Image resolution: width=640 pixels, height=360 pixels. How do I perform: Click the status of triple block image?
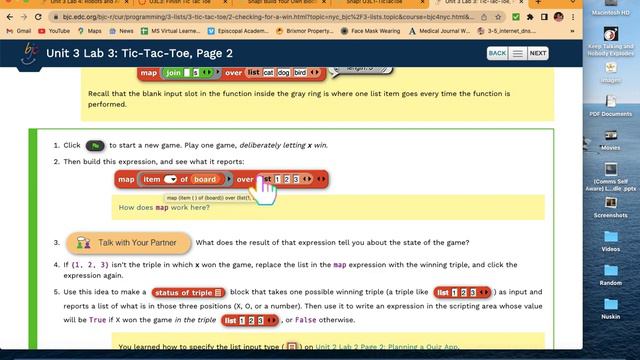pos(188,293)
